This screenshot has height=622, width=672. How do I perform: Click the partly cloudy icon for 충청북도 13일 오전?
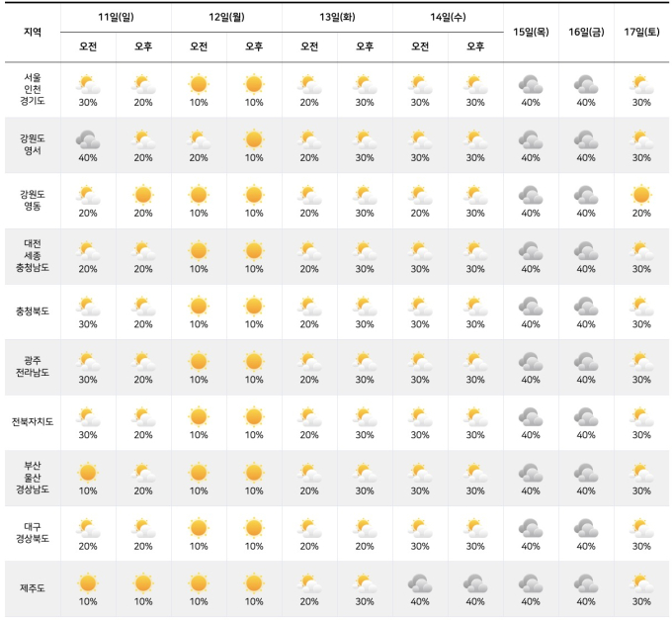coord(309,307)
